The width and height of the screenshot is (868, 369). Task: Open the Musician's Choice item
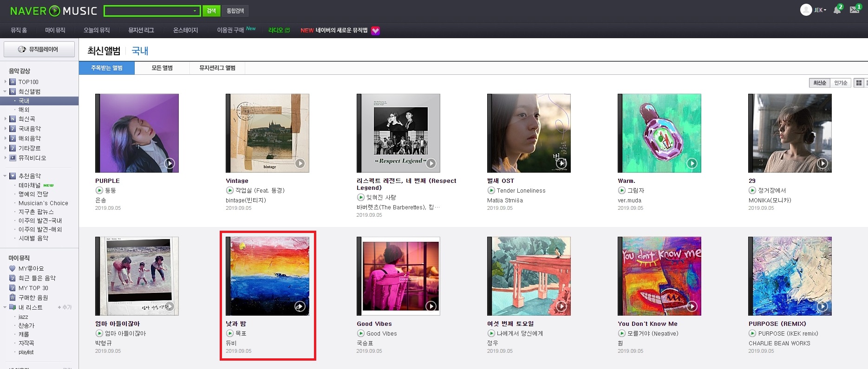(x=43, y=203)
